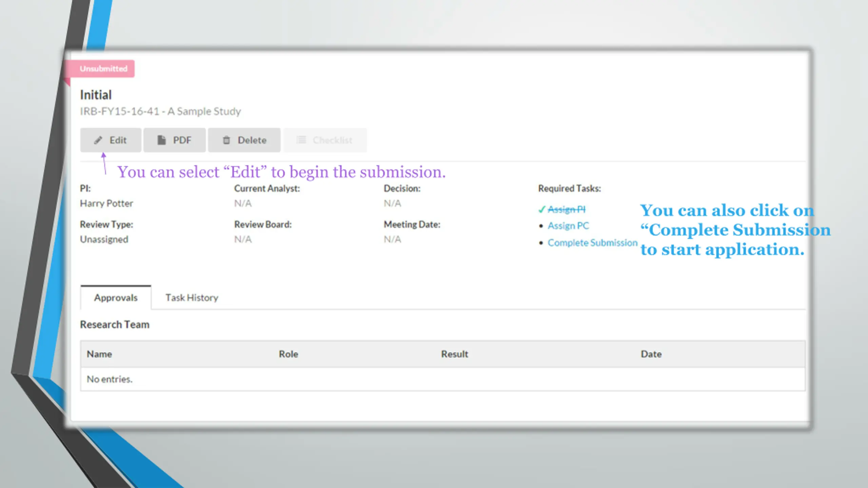Viewport: 868px width, 488px height.
Task: Click the Complete Submission link
Action: (x=593, y=243)
